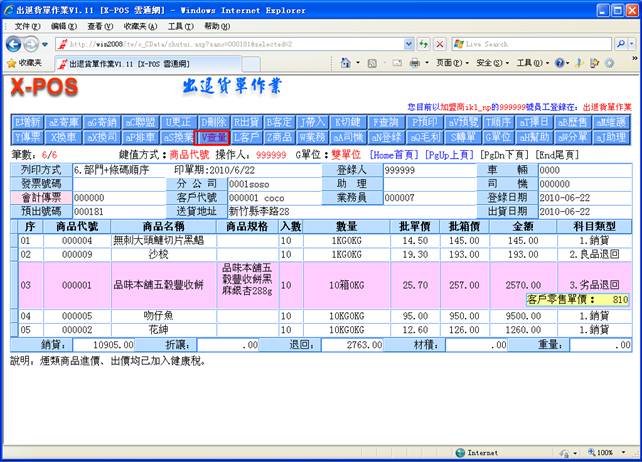Click into the Live Search input field

(x=530, y=44)
